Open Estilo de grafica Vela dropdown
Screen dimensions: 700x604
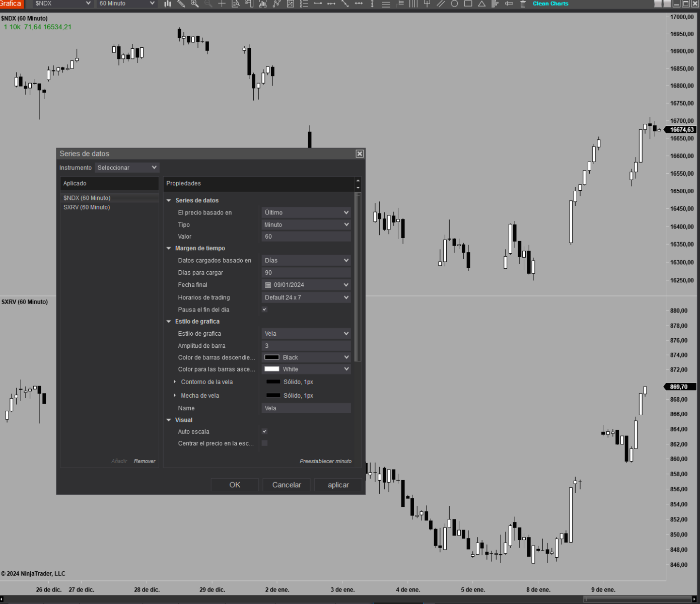[x=306, y=333]
